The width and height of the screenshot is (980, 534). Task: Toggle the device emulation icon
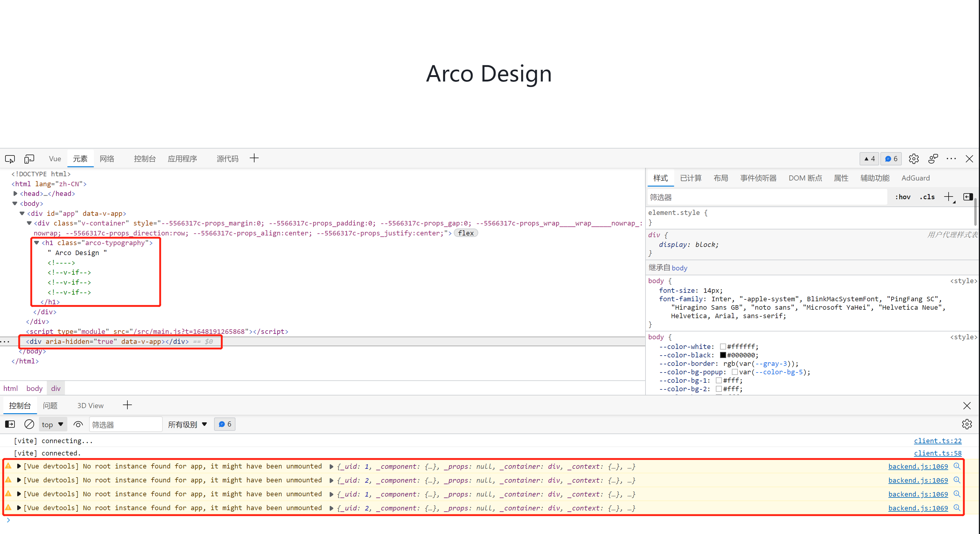point(29,158)
